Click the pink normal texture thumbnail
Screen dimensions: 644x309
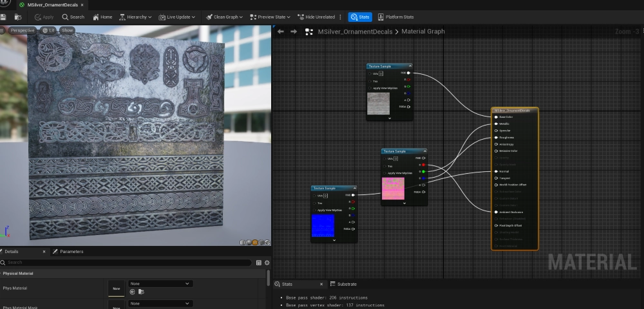click(x=393, y=189)
